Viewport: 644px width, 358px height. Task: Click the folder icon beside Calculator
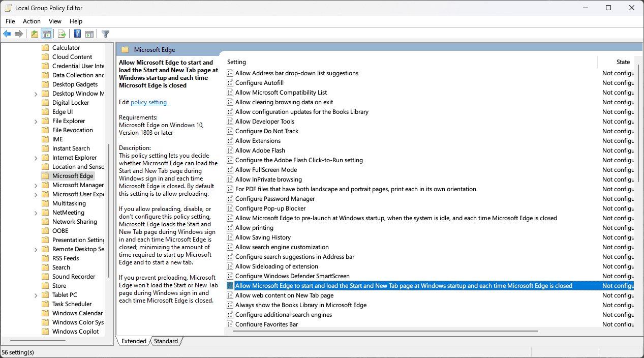[45, 48]
